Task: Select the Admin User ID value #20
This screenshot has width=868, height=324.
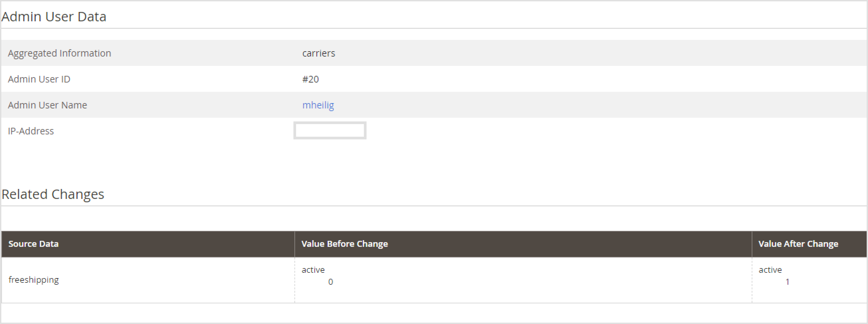Action: [x=310, y=79]
